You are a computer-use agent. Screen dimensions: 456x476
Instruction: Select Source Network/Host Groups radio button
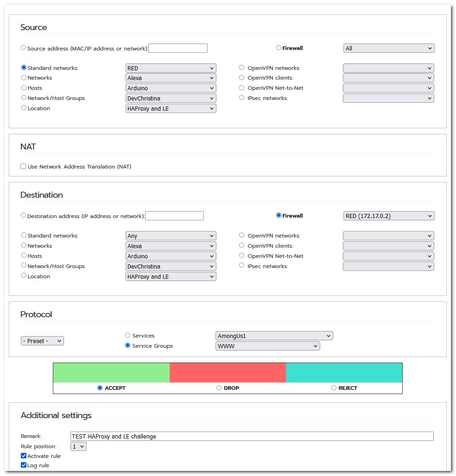(24, 98)
